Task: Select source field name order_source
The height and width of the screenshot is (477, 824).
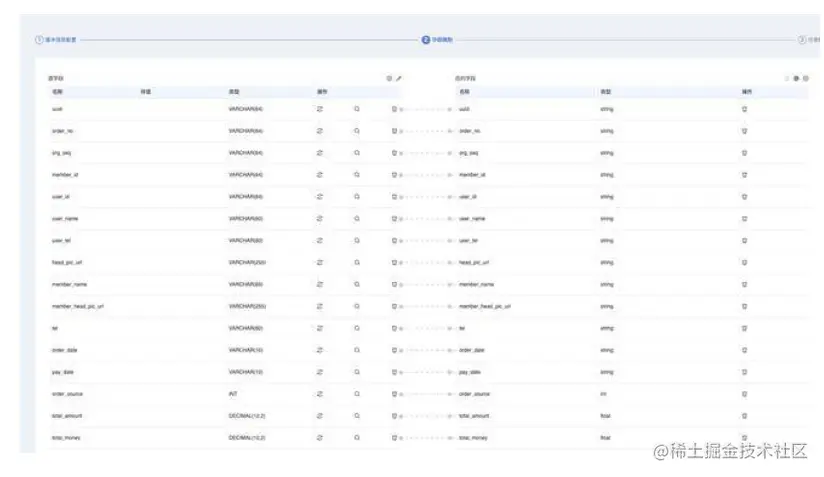Action: pyautogui.click(x=67, y=394)
